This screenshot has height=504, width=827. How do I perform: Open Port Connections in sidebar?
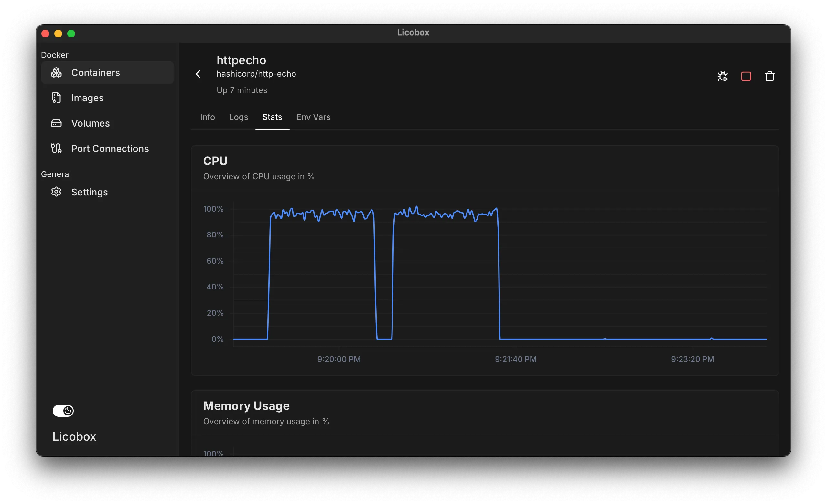click(110, 148)
